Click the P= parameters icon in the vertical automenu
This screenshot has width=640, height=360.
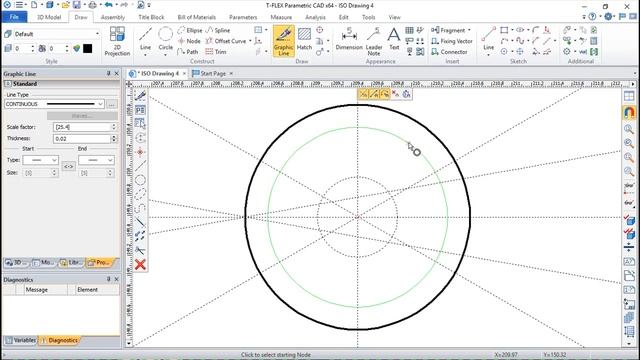click(140, 110)
